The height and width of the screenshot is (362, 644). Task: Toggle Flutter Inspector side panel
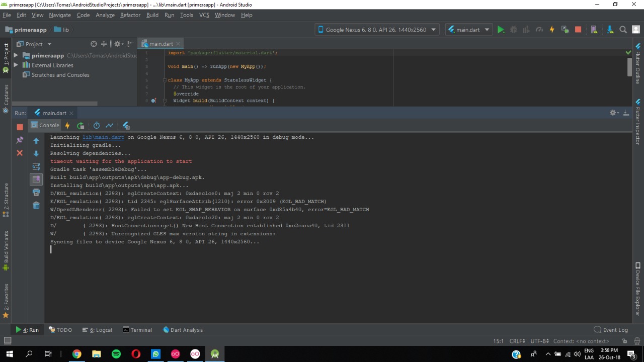click(637, 122)
